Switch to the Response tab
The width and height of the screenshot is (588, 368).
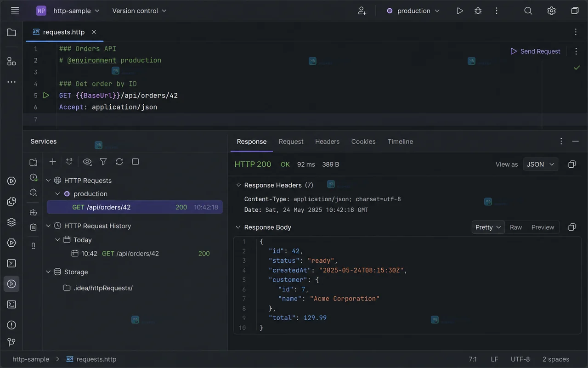click(x=252, y=142)
